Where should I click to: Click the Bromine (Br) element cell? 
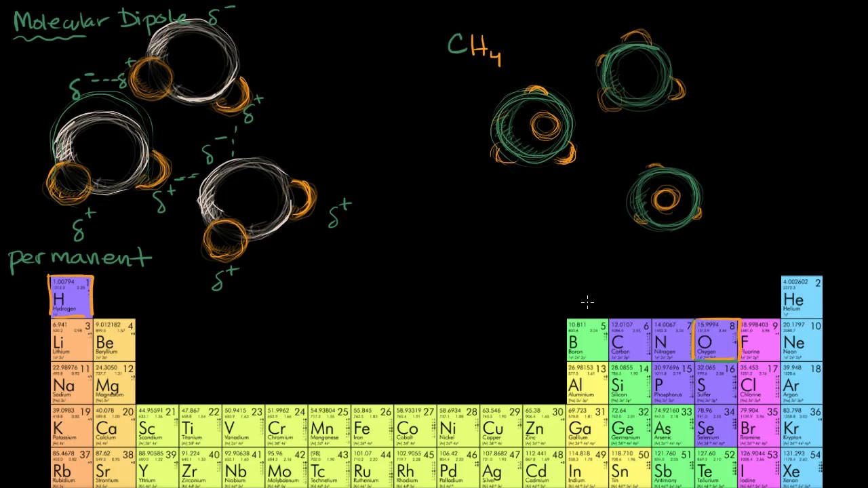coord(759,425)
